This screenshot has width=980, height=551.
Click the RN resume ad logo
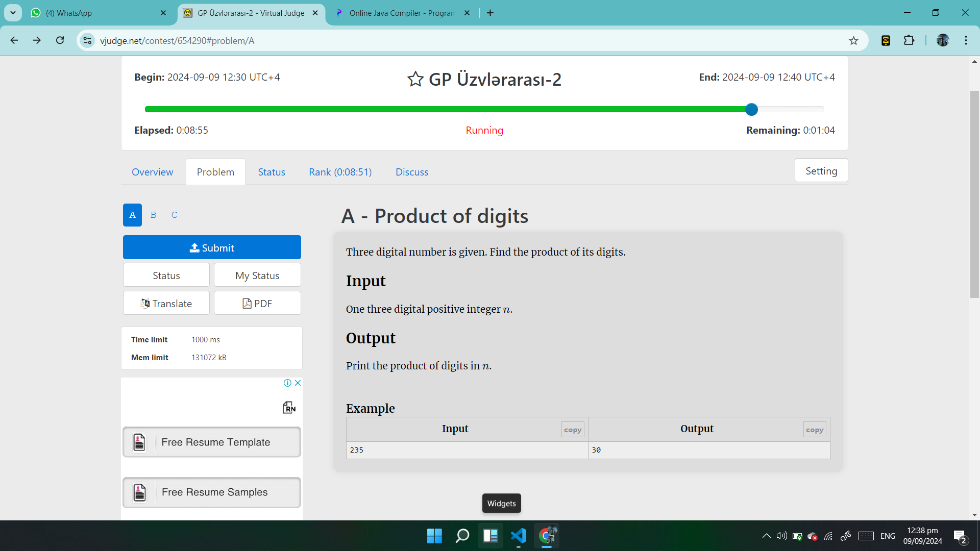click(289, 407)
